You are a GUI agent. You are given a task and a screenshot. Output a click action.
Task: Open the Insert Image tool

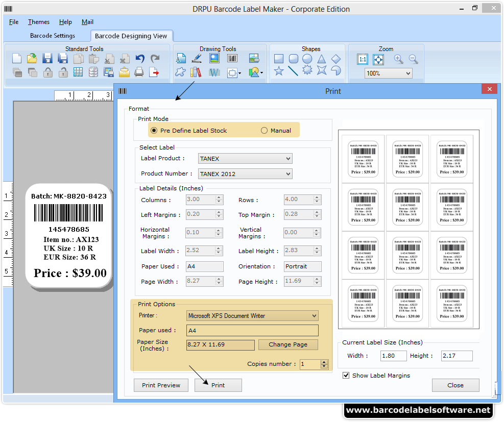[214, 58]
